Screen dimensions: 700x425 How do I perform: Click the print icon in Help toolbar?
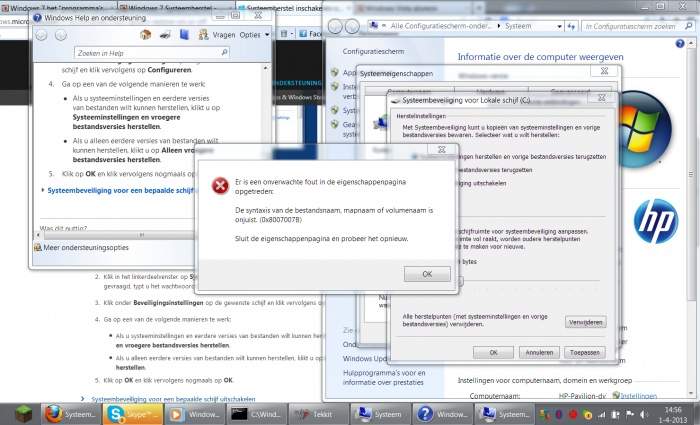(165, 34)
